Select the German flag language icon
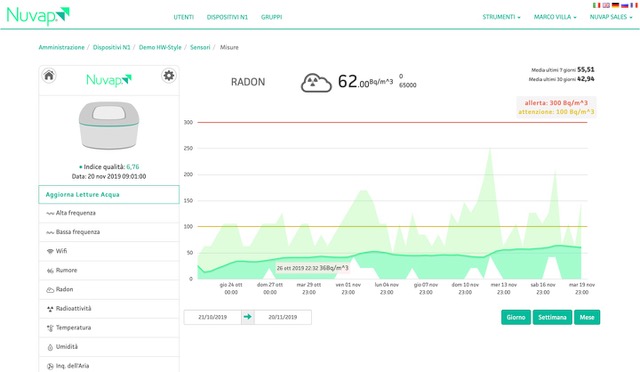This screenshot has height=372, width=640. point(616,5)
